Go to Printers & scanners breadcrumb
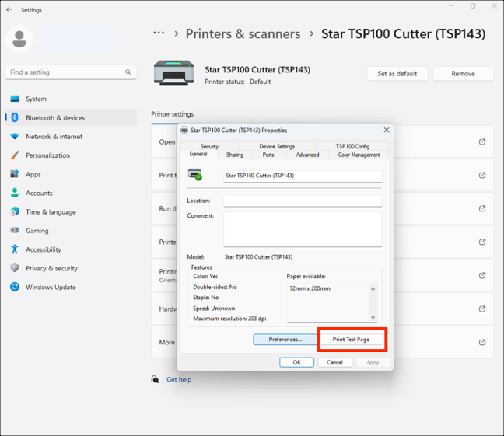This screenshot has height=436, width=504. click(243, 33)
